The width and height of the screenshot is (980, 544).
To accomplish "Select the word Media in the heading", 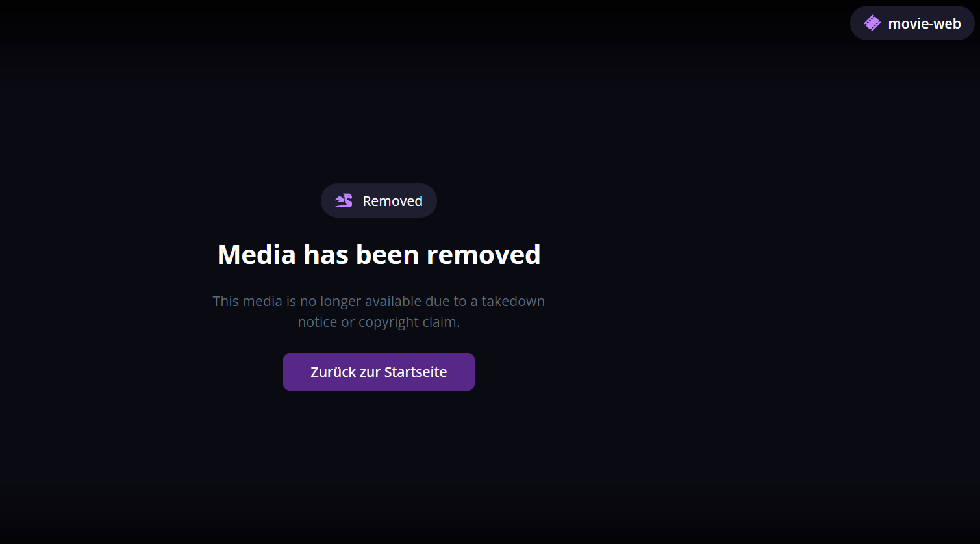I will 257,254.
